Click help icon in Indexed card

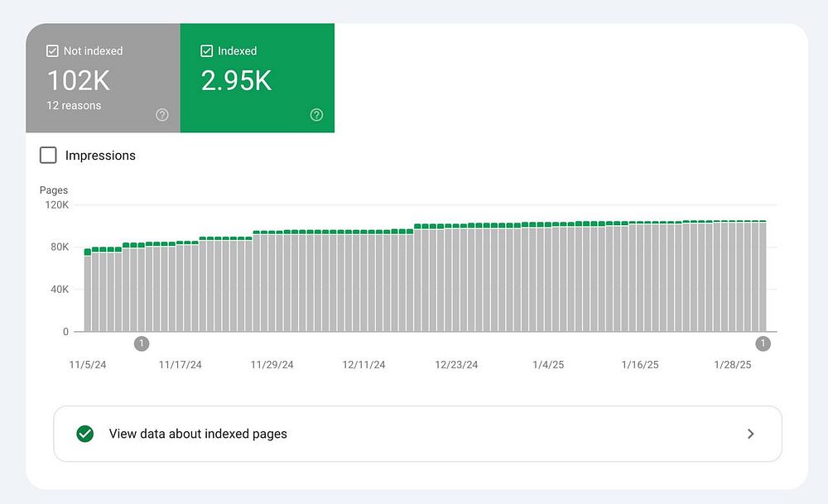[x=316, y=115]
